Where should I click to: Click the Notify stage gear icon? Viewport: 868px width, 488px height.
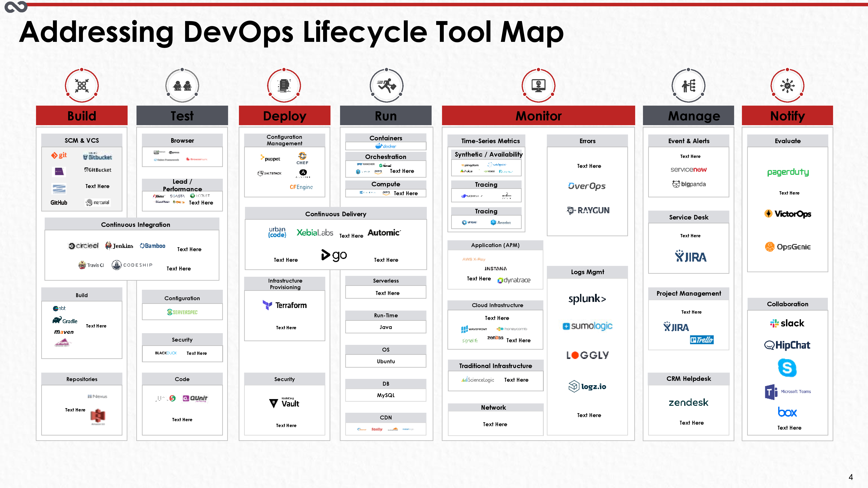pos(787,85)
